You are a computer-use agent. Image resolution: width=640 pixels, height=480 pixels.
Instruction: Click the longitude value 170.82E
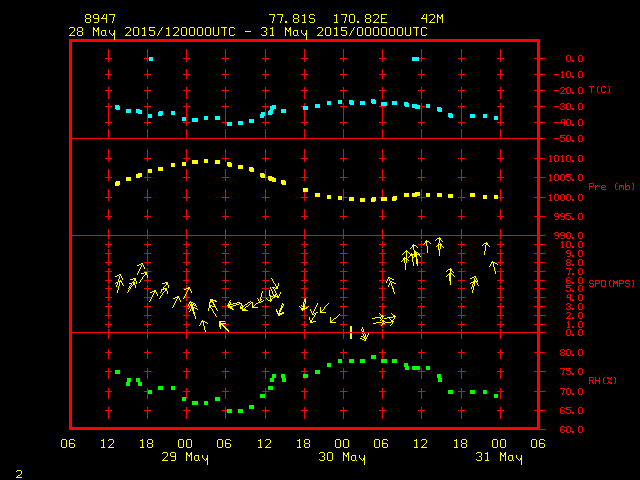click(x=360, y=19)
